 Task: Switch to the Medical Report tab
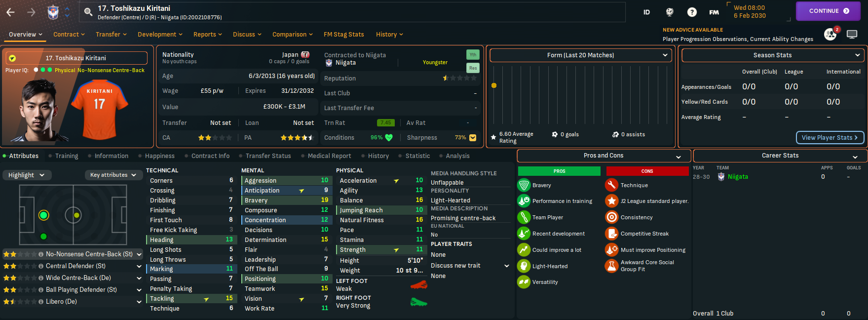[x=329, y=156]
